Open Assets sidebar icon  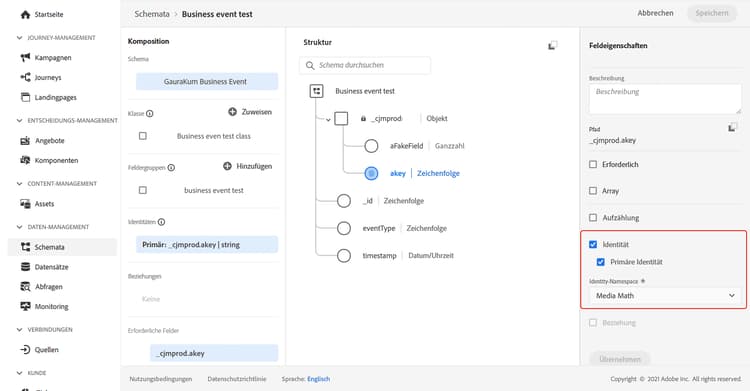point(25,204)
